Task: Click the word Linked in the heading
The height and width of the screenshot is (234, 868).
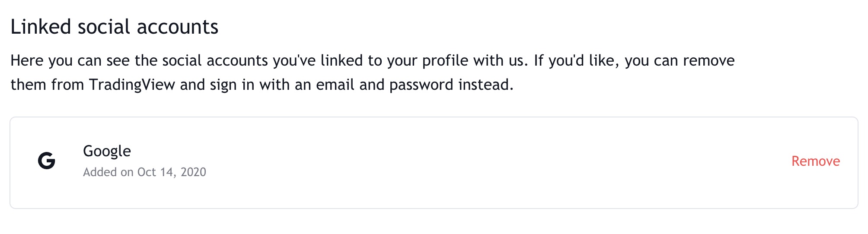Action: coord(41,27)
